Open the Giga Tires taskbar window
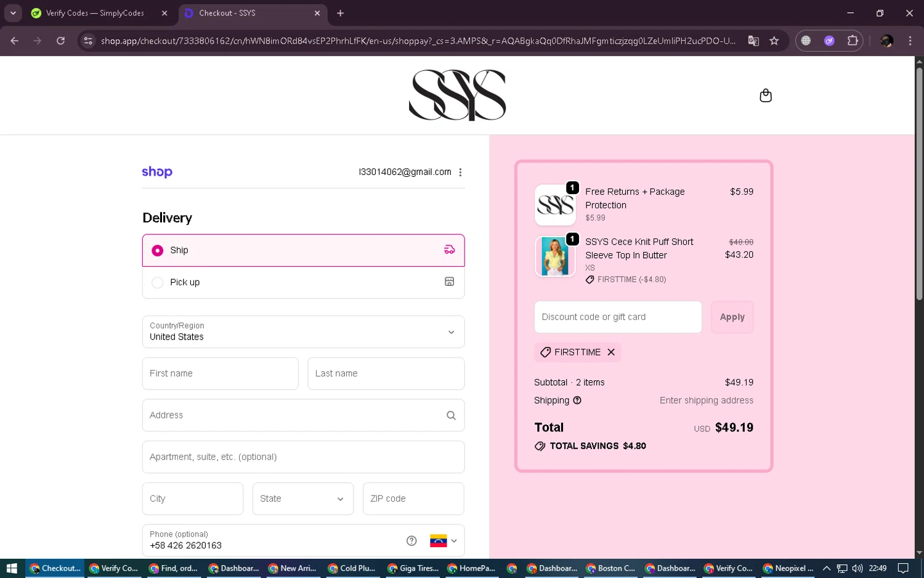Image resolution: width=924 pixels, height=578 pixels. point(411,568)
